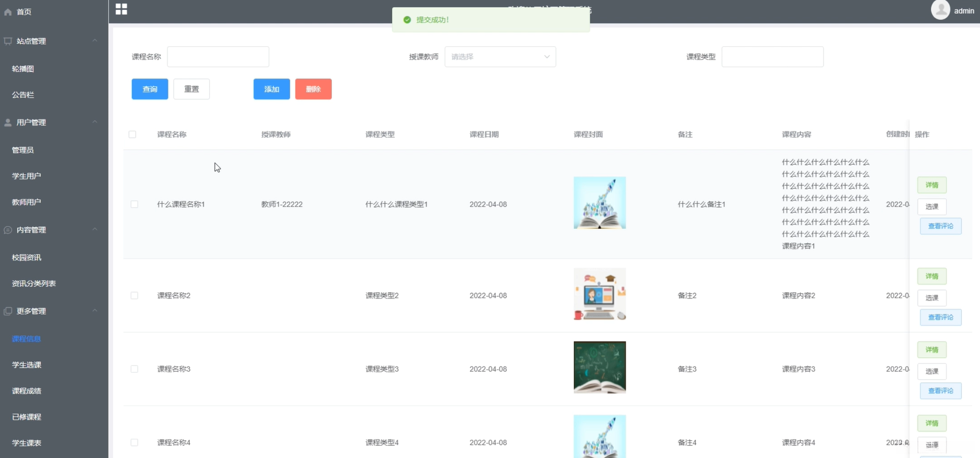
Task: Check the row for 课程名称3
Action: click(135, 369)
